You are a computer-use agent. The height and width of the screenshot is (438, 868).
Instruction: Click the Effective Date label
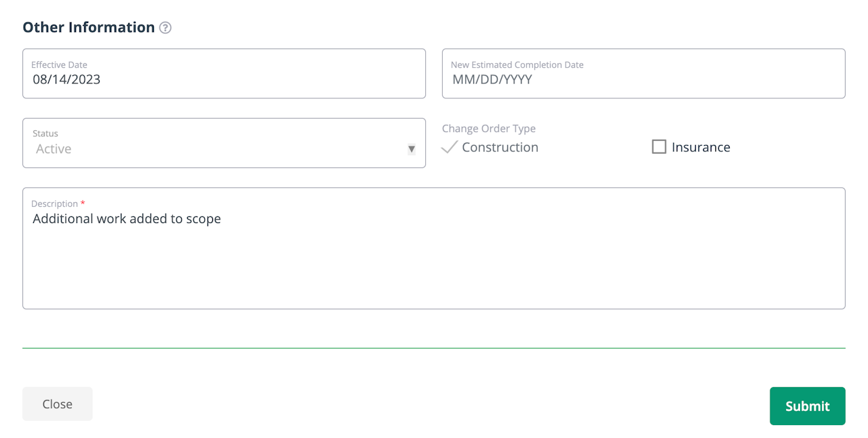(x=59, y=65)
